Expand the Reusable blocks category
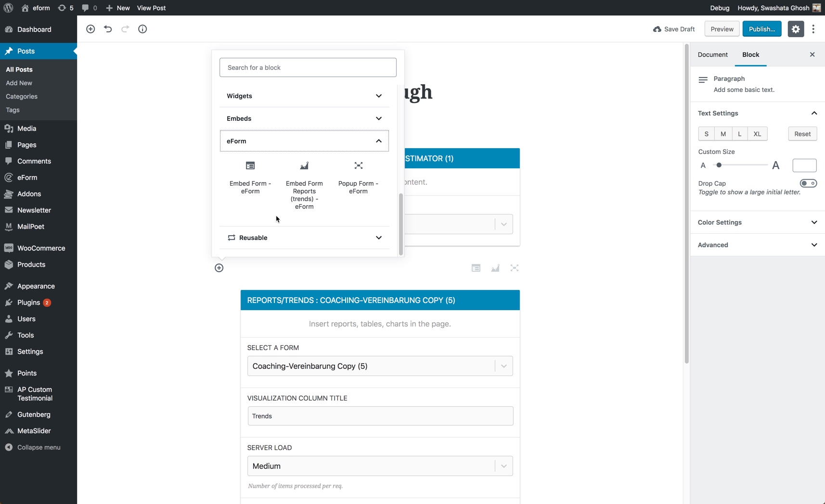The height and width of the screenshot is (504, 825). point(304,238)
